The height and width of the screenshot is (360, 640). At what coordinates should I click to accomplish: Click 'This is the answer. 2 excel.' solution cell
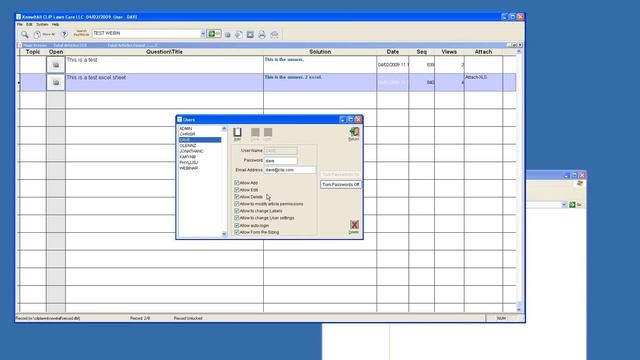pos(320,82)
